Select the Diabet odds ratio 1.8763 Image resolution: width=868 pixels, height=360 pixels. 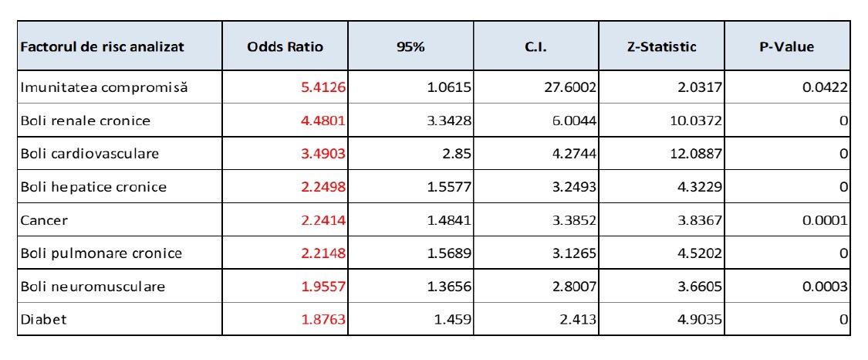coord(323,318)
